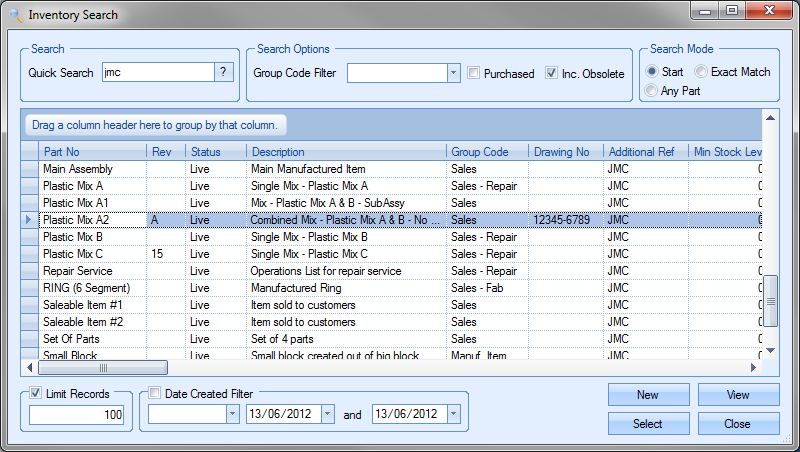Open the Group Code Filter dropdown

pyautogui.click(x=452, y=73)
